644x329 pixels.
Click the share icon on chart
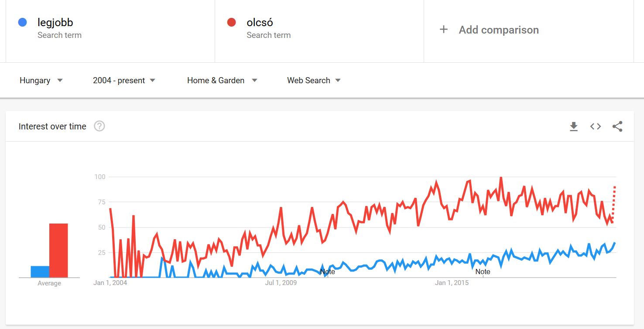click(x=617, y=126)
